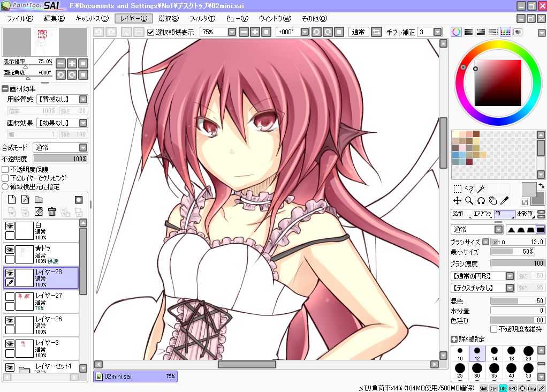
Task: Open the ファイル(F) menu
Action: [20, 19]
